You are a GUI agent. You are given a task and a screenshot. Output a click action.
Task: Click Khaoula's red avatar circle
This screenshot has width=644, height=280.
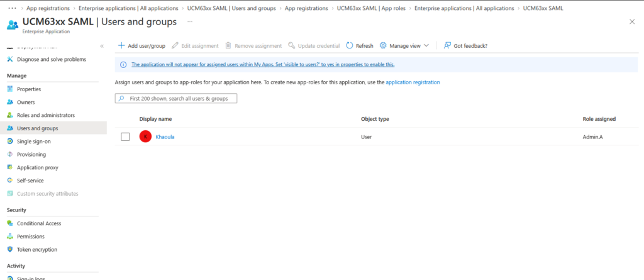click(145, 137)
